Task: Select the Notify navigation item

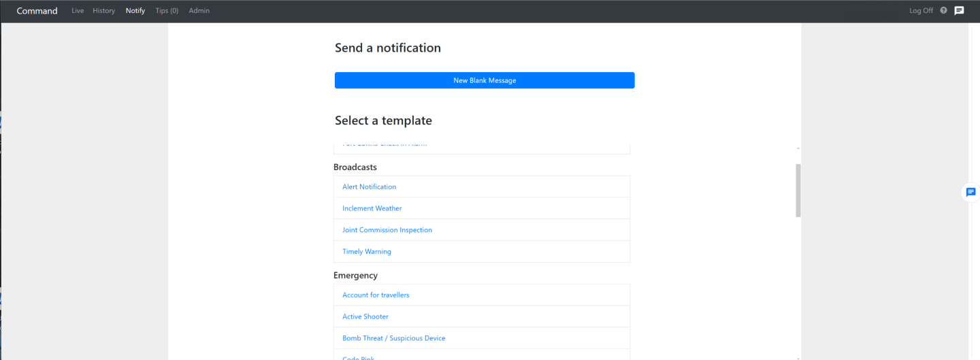Action: click(x=135, y=11)
